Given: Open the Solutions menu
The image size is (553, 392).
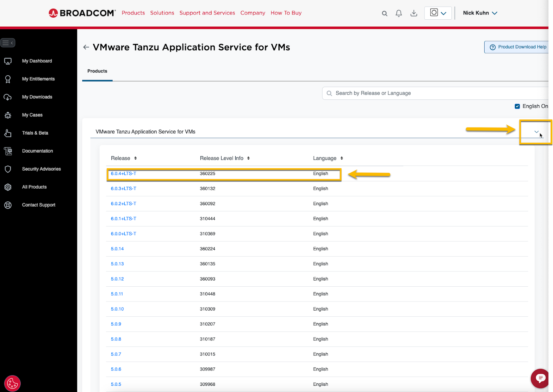Looking at the screenshot, I should pyautogui.click(x=162, y=13).
